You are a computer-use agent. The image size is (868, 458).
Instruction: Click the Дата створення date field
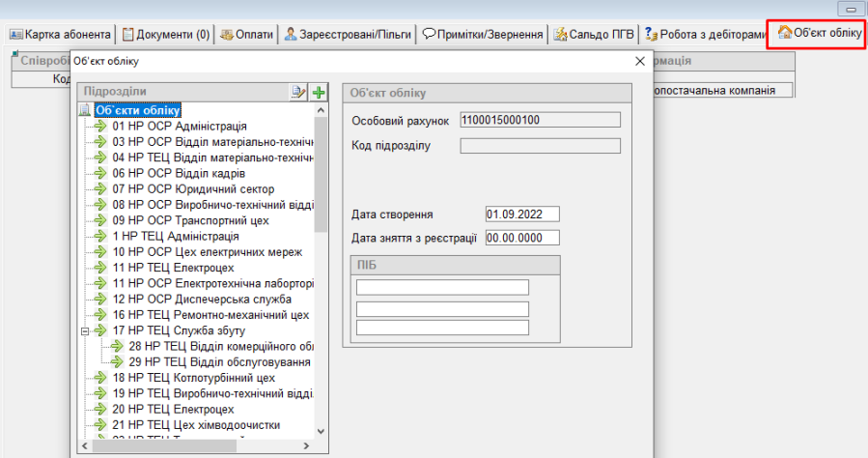coord(522,214)
